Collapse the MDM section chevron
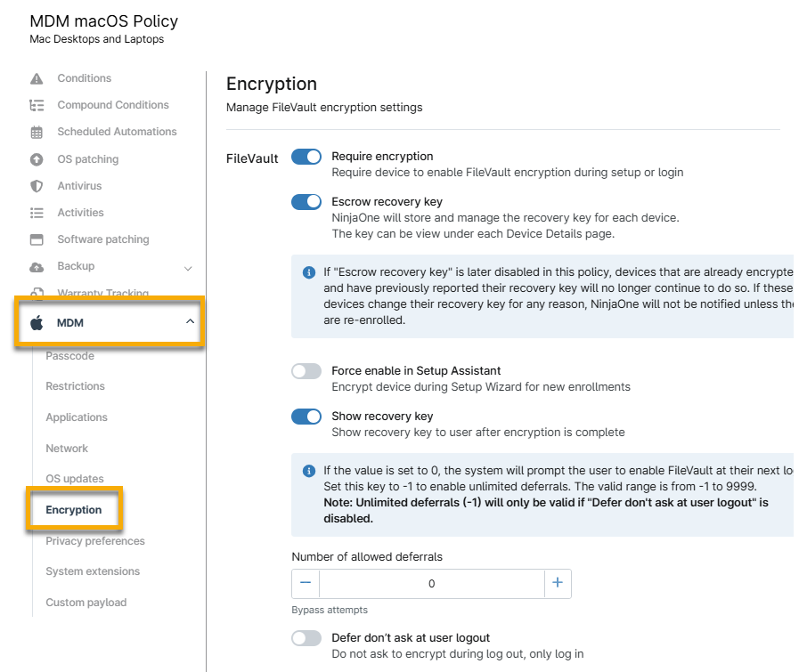The image size is (807, 672). tap(190, 321)
